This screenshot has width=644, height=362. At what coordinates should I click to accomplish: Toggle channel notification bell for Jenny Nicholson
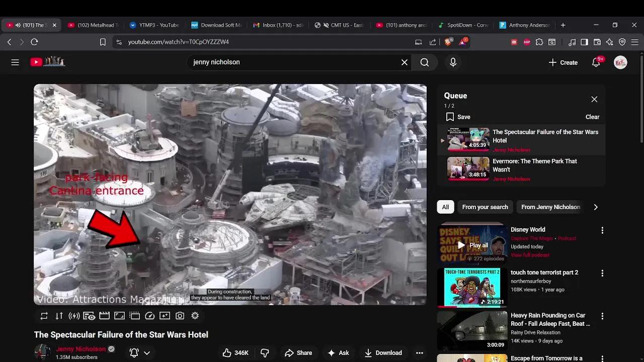tap(134, 353)
